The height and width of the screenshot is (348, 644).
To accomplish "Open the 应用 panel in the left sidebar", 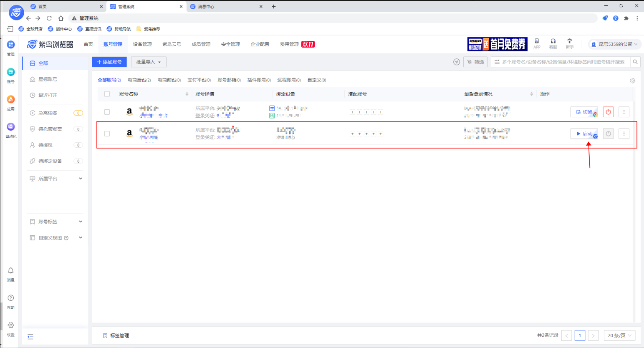I will pyautogui.click(x=10, y=102).
